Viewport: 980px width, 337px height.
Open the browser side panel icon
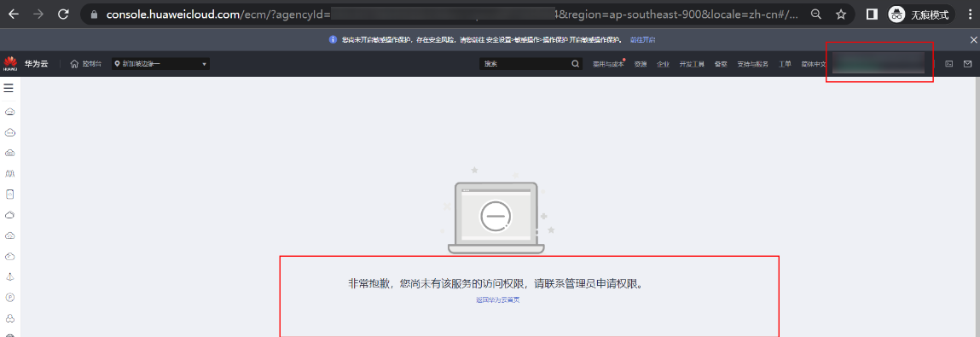[x=873, y=14]
